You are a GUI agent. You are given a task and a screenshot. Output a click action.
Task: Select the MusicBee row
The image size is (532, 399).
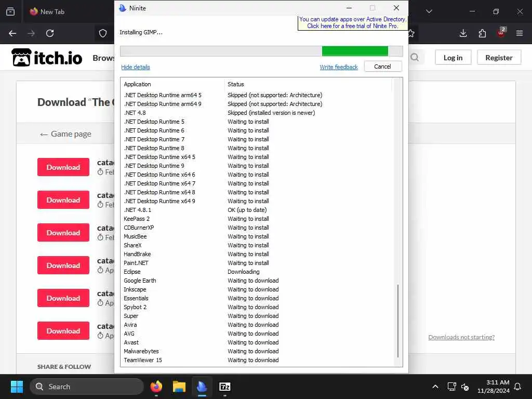[x=258, y=236]
